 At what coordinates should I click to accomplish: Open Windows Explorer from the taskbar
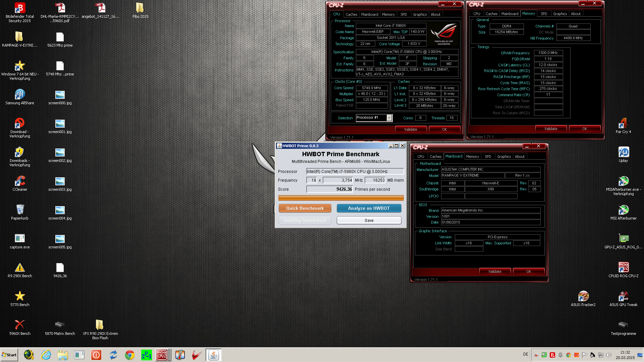[x=63, y=355]
